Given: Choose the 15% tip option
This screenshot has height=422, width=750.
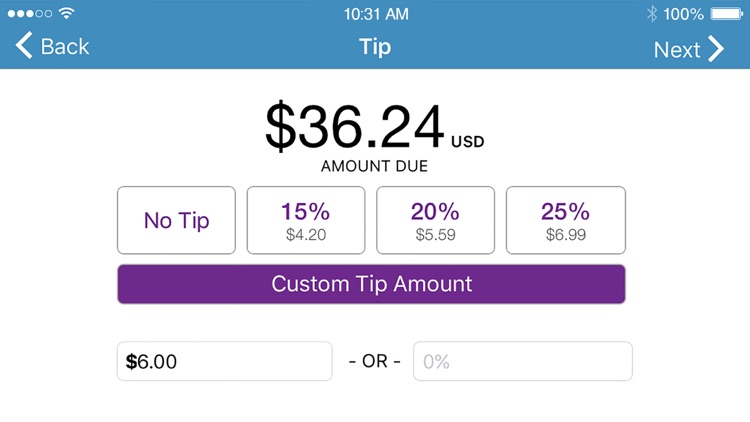Looking at the screenshot, I should coord(305,220).
